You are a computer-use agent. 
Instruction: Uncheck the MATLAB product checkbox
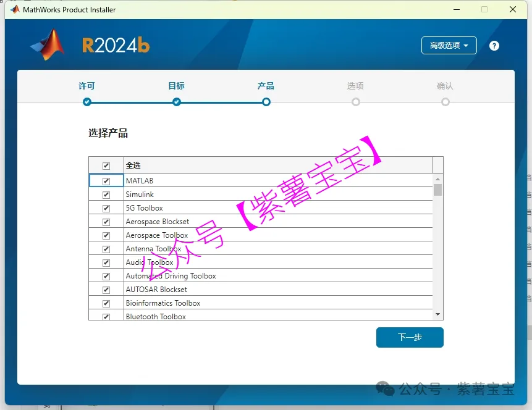pos(106,181)
